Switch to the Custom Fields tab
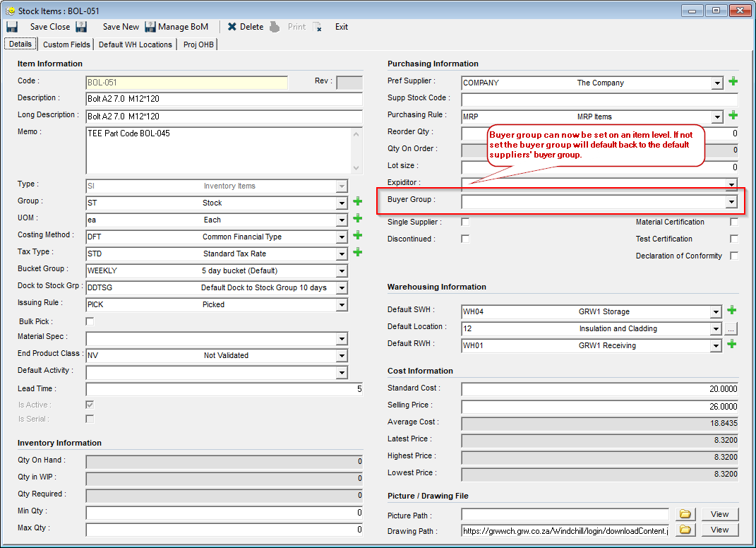756x548 pixels. click(x=66, y=44)
